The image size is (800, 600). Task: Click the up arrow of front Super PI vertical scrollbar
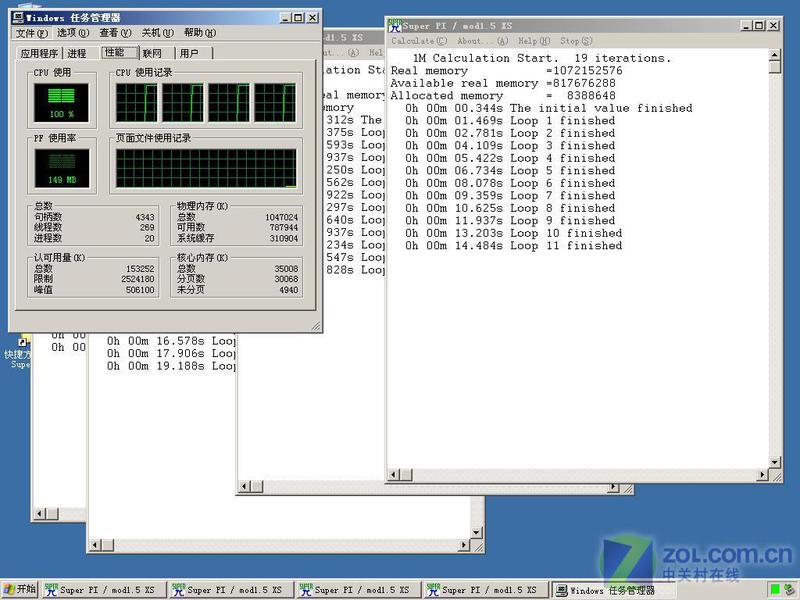click(x=775, y=55)
